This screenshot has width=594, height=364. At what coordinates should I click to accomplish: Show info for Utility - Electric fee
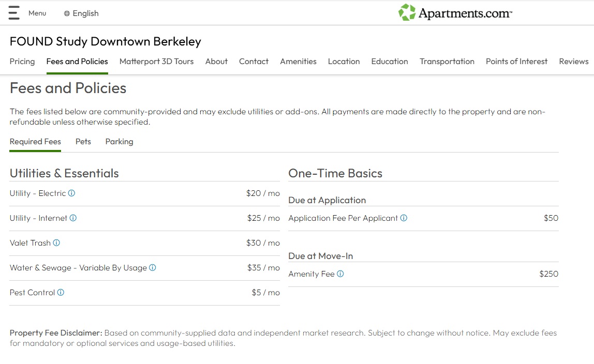[x=71, y=193]
